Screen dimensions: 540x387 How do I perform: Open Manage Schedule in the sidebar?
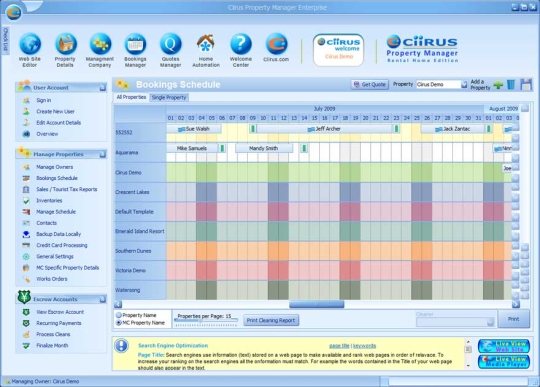click(x=56, y=212)
